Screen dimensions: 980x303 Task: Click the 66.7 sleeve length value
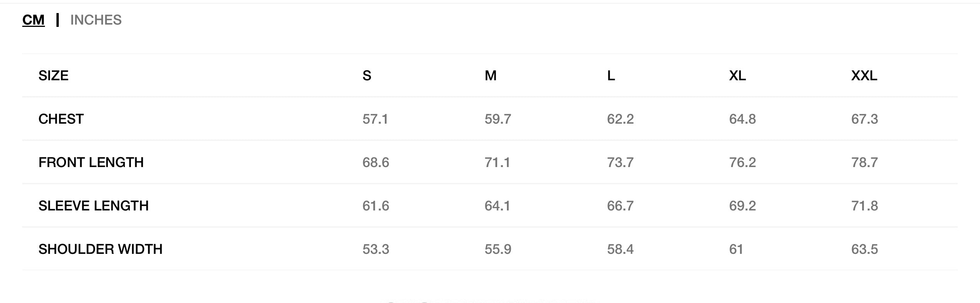tap(620, 206)
